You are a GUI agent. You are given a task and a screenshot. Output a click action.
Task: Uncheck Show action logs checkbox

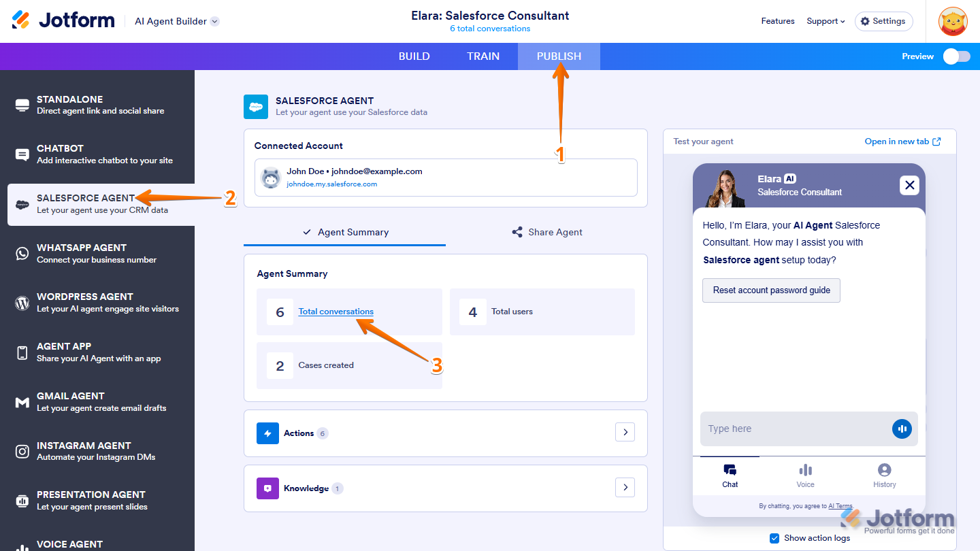coord(774,538)
